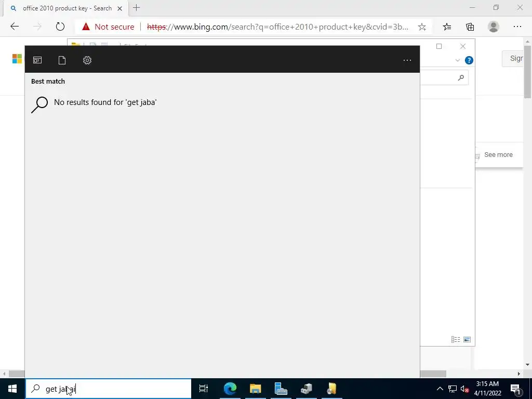The height and width of the screenshot is (399, 532).
Task: Click the vertical scrollbar down arrow
Action: [528, 365]
